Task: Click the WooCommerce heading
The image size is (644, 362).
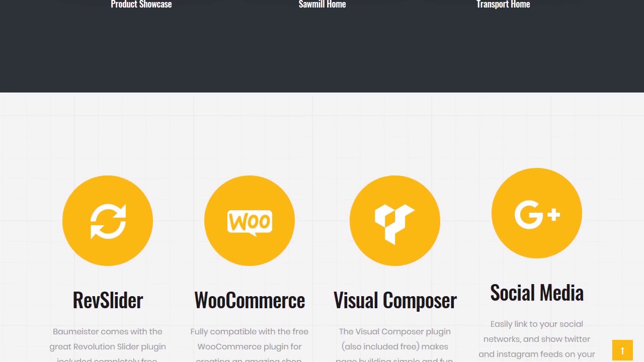Action: click(250, 300)
